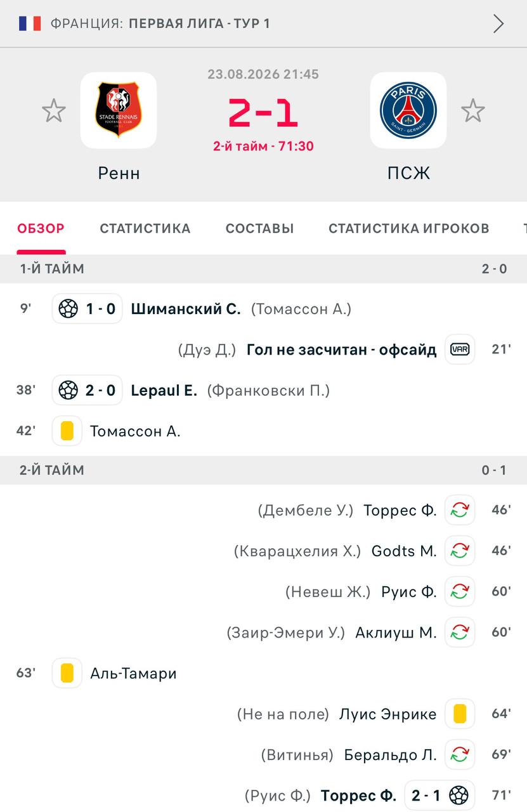Screen dimensions: 527x812
Task: Click Томассон А. yellow card icon
Action: 67,431
